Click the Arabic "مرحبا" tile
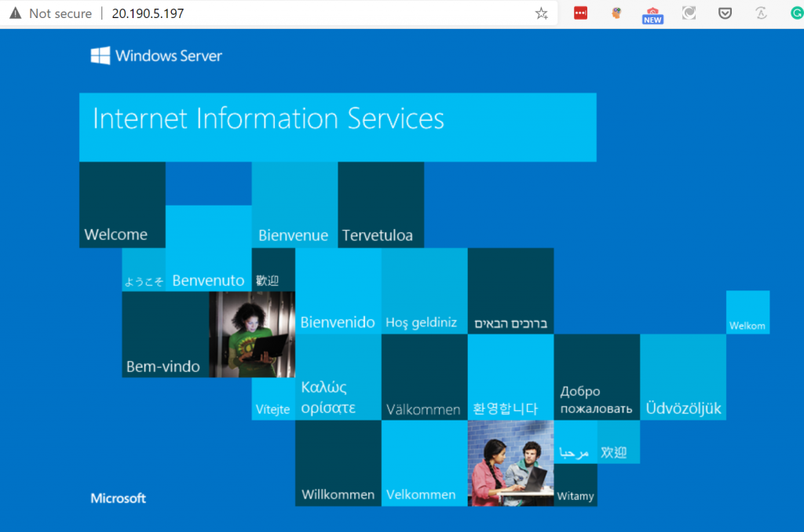 click(x=576, y=442)
